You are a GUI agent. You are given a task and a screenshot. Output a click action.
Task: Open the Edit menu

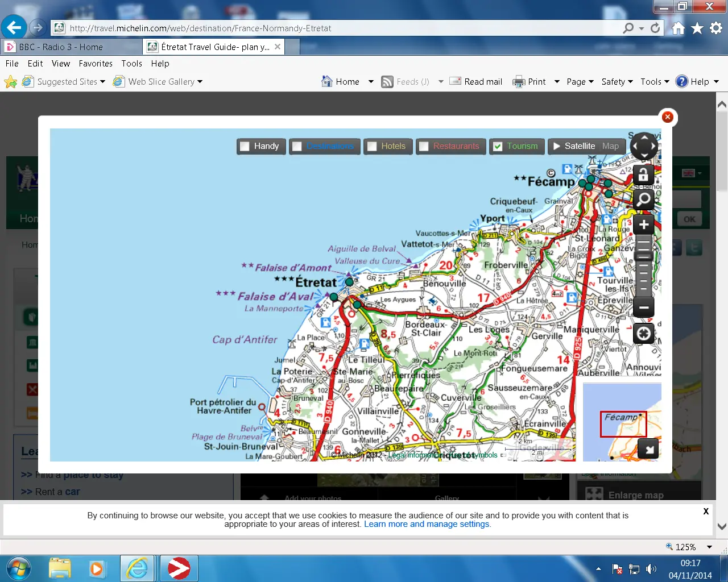pos(35,64)
